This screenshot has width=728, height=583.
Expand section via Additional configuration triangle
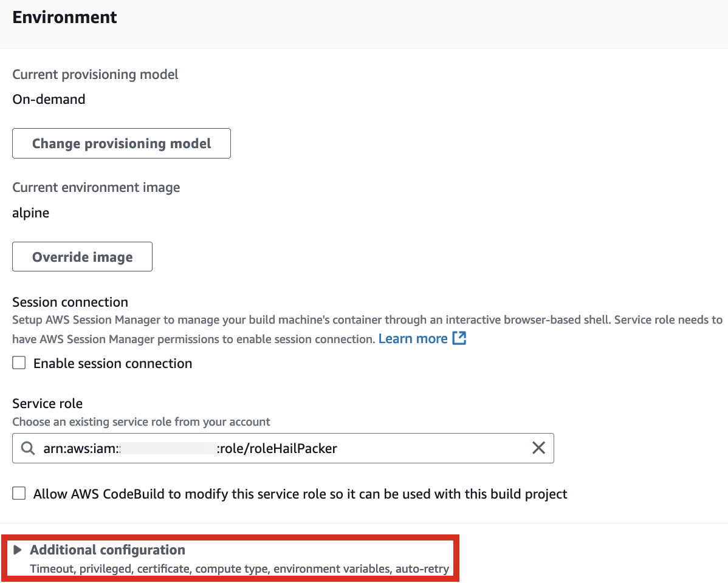tap(18, 550)
